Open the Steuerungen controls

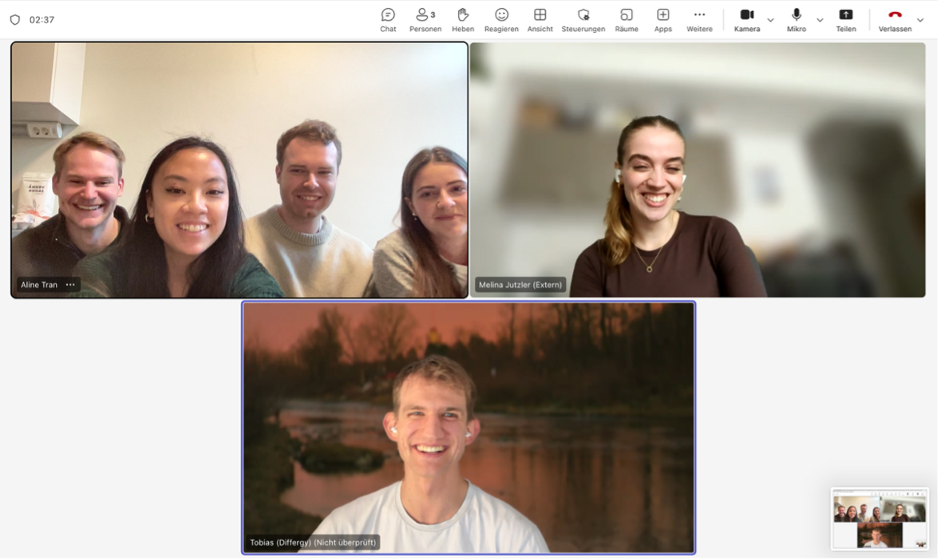click(x=583, y=19)
